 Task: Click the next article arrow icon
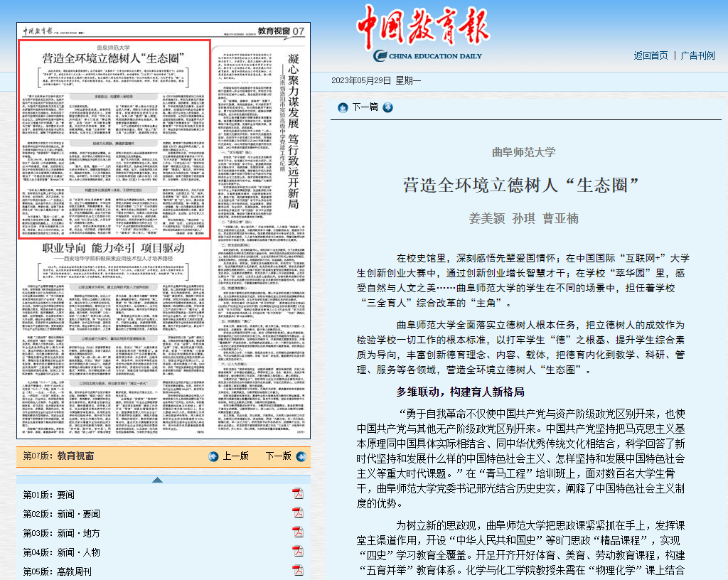[387, 107]
